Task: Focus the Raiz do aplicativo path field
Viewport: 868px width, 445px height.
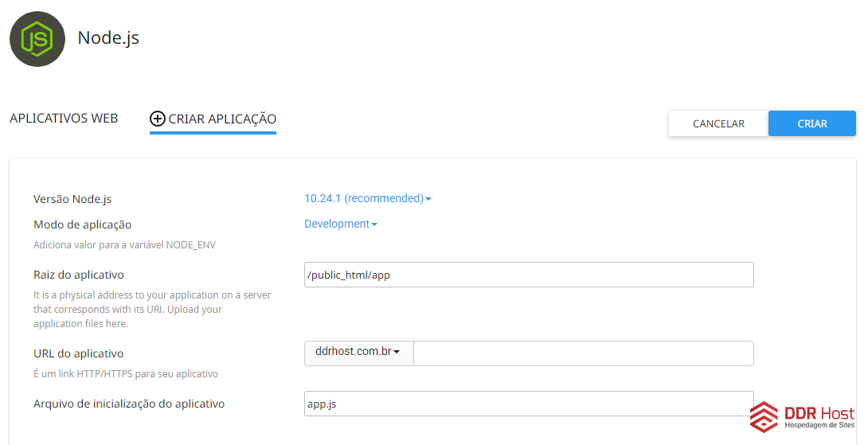Action: (x=529, y=275)
